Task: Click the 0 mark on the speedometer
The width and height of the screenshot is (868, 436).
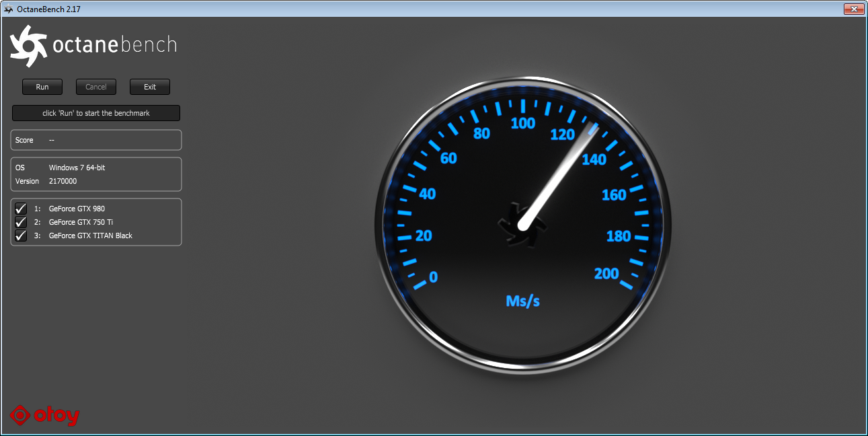Action: pos(433,277)
